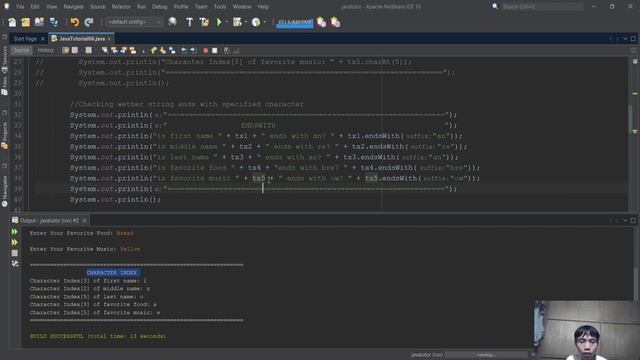This screenshot has height=360, width=640.
Task: Click the New File toolbar icon
Action: tap(12, 22)
